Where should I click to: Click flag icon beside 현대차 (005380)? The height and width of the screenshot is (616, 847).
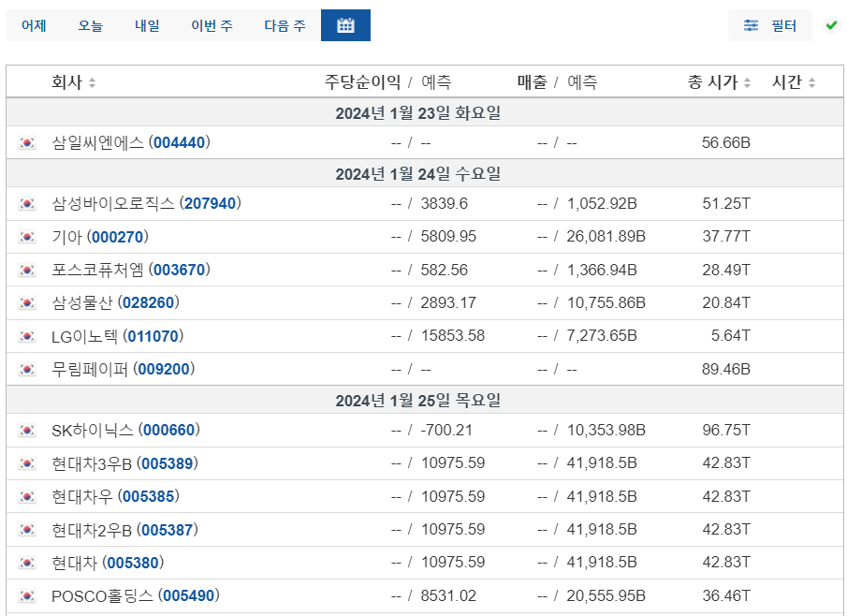pos(27,563)
